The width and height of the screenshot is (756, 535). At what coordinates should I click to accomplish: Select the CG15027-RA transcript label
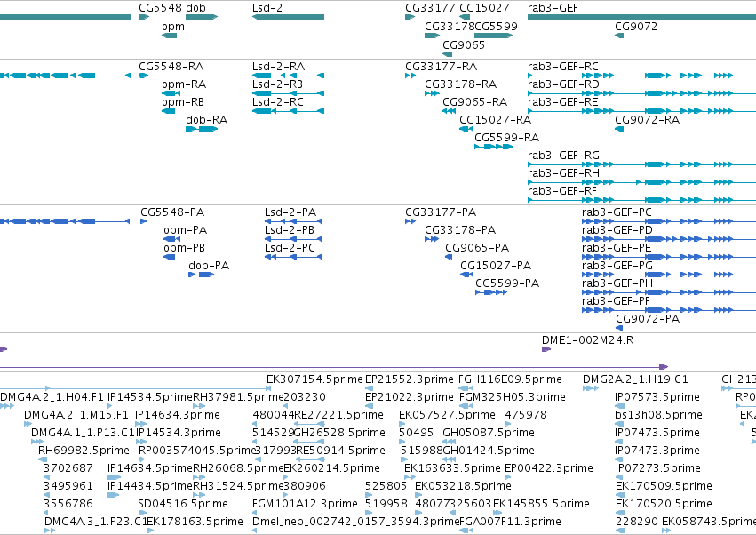[495, 120]
